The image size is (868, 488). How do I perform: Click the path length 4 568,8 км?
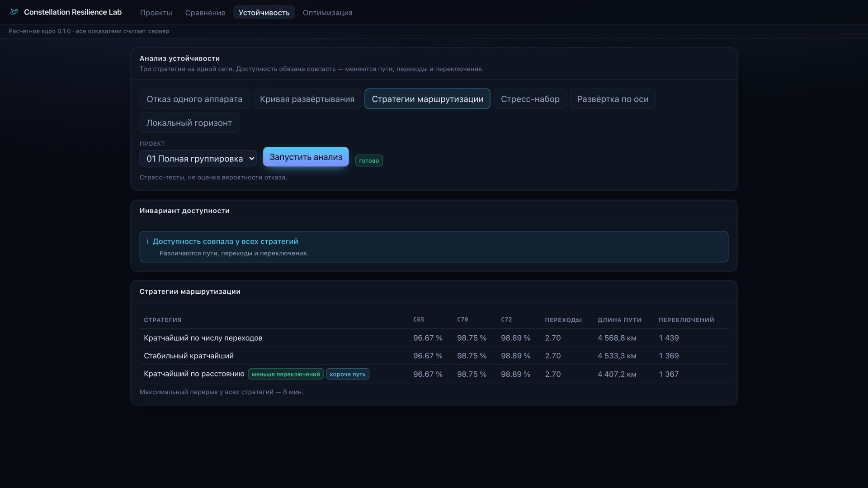617,338
